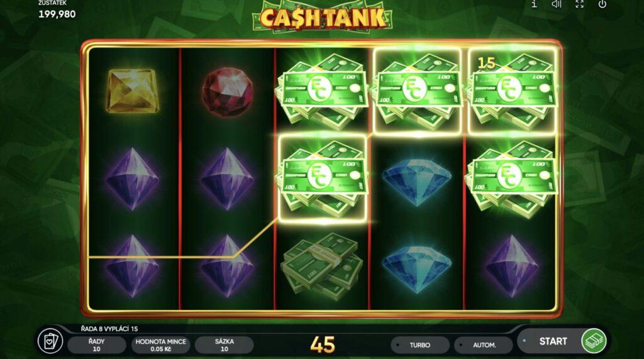Mute the sound with the speaker icon

[x=557, y=4]
